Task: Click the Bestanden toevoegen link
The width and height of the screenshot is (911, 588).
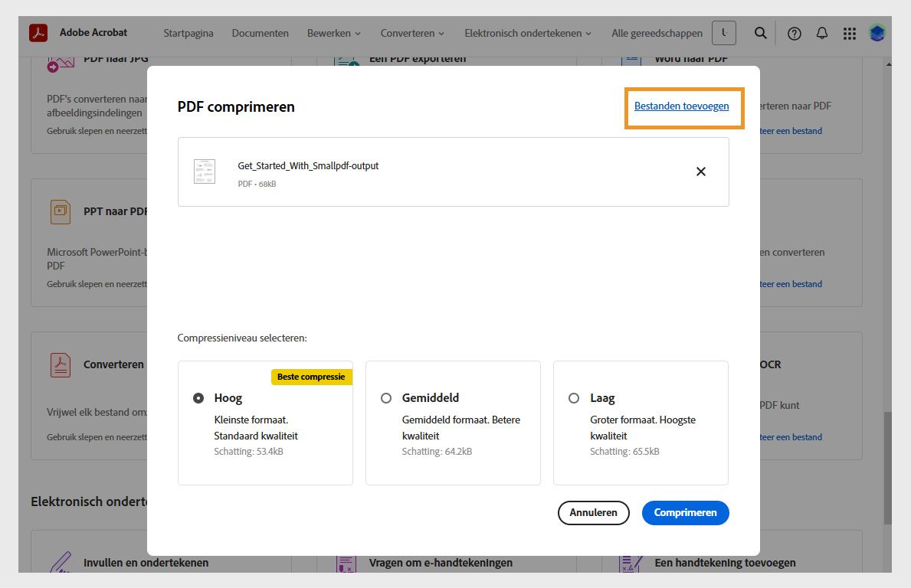Action: tap(682, 106)
